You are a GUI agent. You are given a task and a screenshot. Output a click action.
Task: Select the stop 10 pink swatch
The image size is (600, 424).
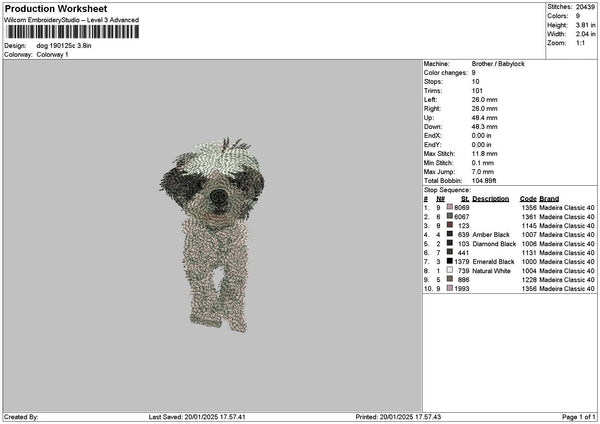[450, 288]
